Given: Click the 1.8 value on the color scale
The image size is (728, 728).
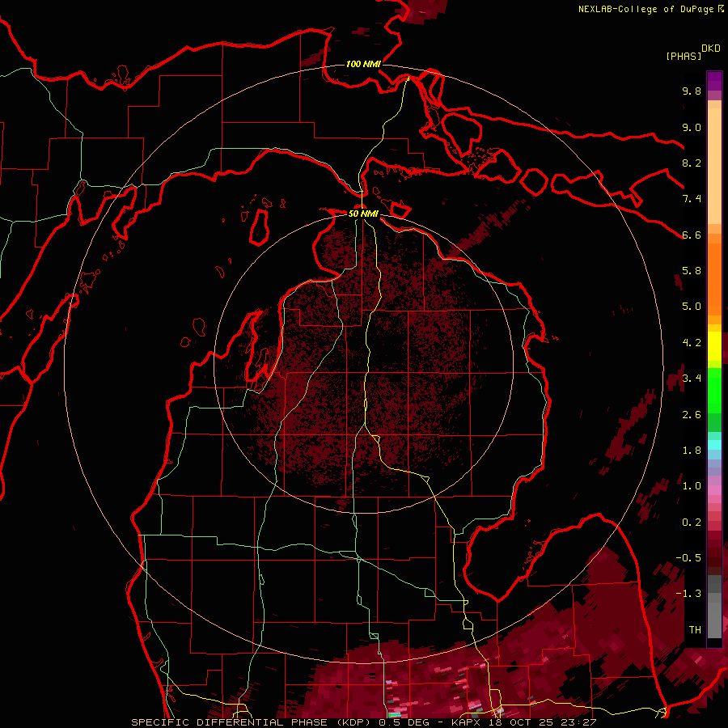Looking at the screenshot, I should (x=692, y=451).
